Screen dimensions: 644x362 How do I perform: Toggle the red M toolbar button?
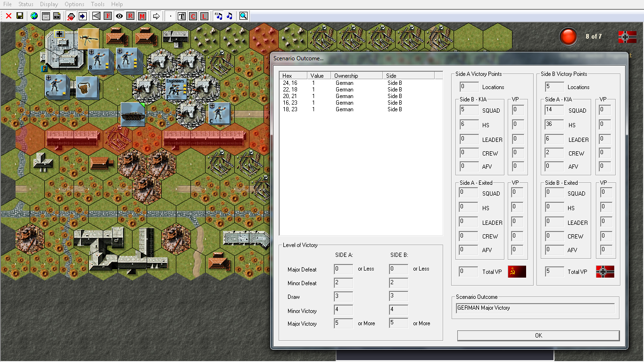point(142,16)
